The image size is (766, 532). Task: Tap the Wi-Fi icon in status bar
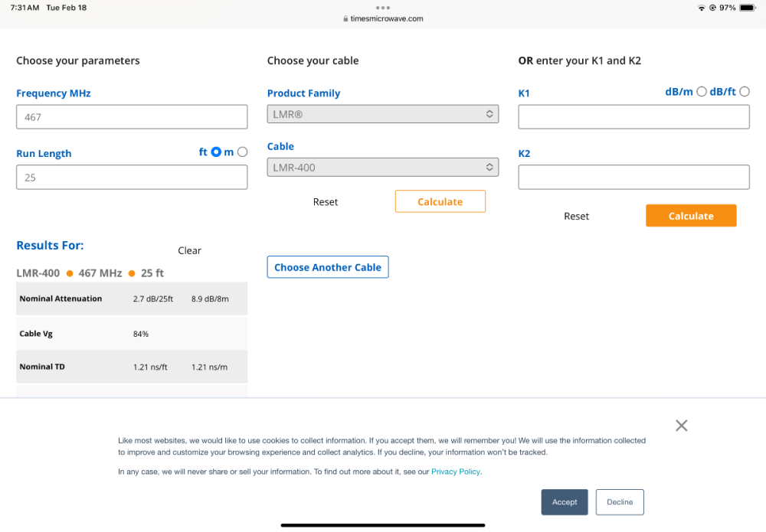pos(701,8)
